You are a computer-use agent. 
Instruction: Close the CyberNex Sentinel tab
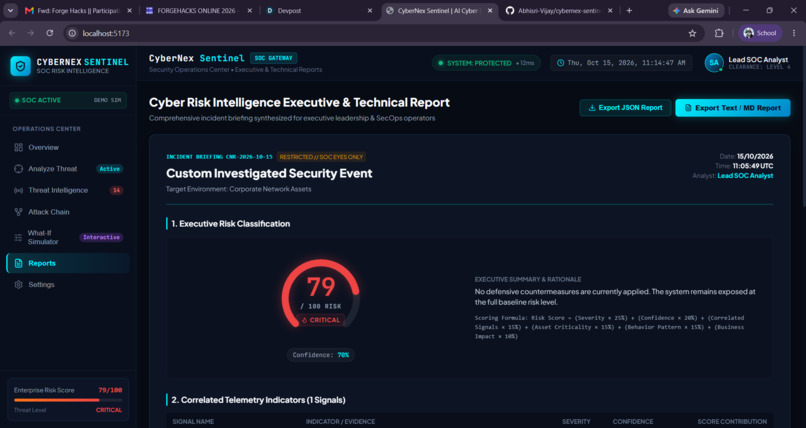tap(490, 10)
